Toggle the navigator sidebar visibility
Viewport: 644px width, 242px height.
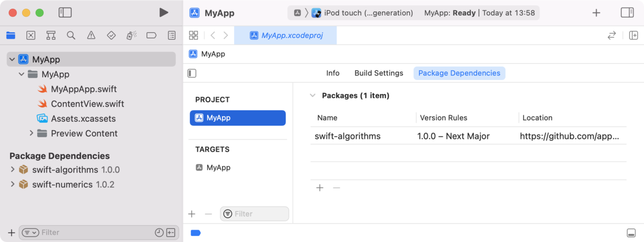65,13
